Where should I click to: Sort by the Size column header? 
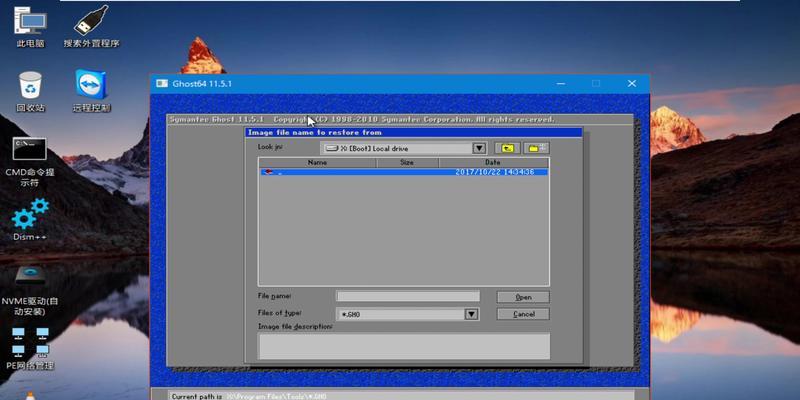[x=407, y=162]
